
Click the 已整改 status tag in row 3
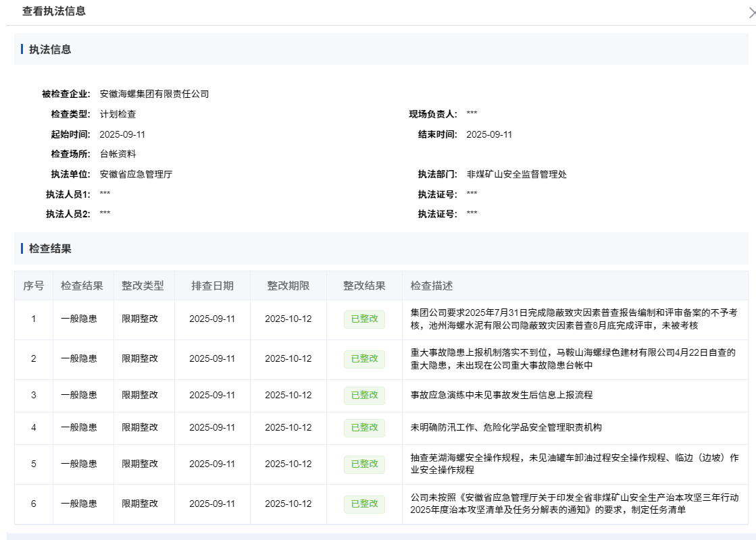[365, 396]
